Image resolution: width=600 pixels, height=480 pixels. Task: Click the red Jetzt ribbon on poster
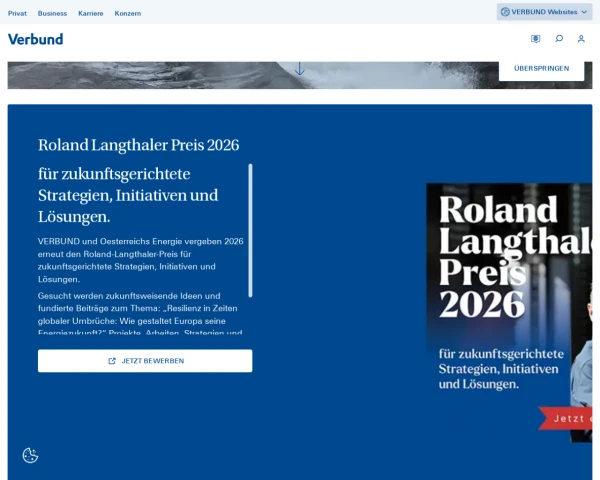[565, 418]
